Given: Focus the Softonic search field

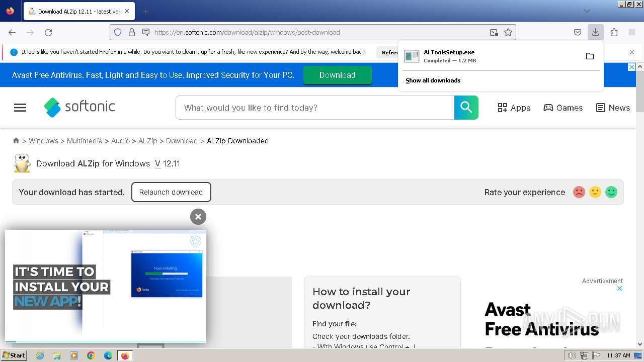Looking at the screenshot, I should tap(315, 108).
